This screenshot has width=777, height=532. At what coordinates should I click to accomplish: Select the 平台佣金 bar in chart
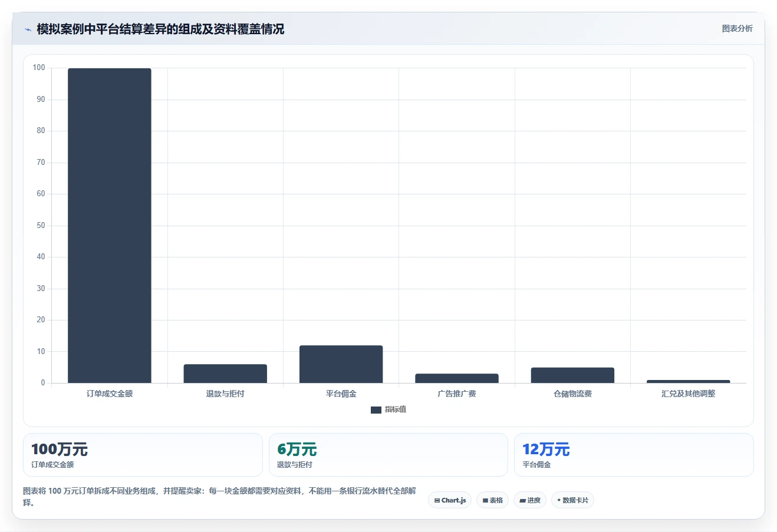click(x=341, y=364)
